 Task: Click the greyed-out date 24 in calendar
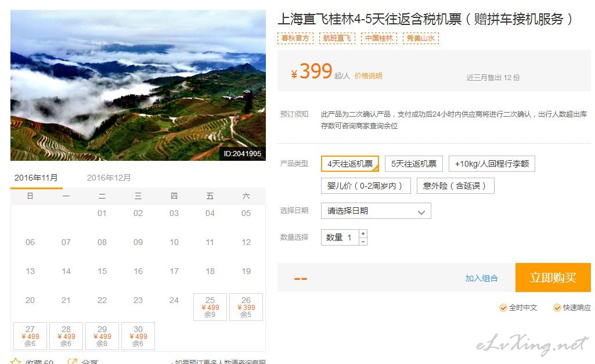174,300
